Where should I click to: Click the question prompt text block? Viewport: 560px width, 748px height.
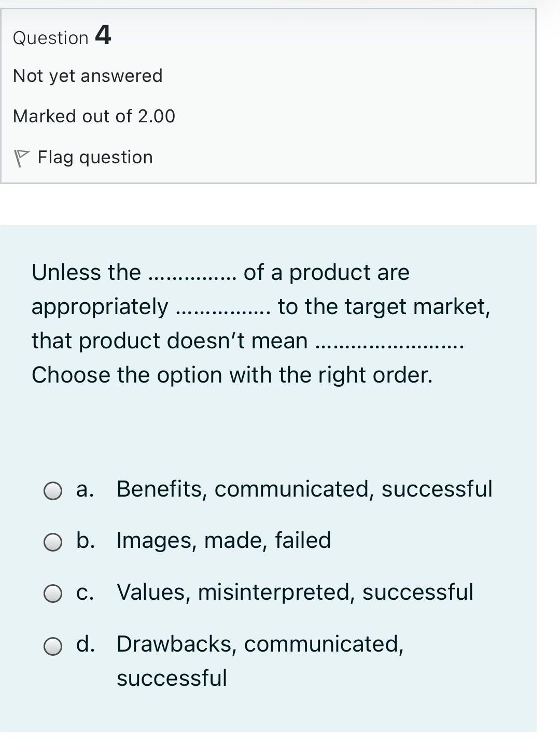(x=259, y=322)
